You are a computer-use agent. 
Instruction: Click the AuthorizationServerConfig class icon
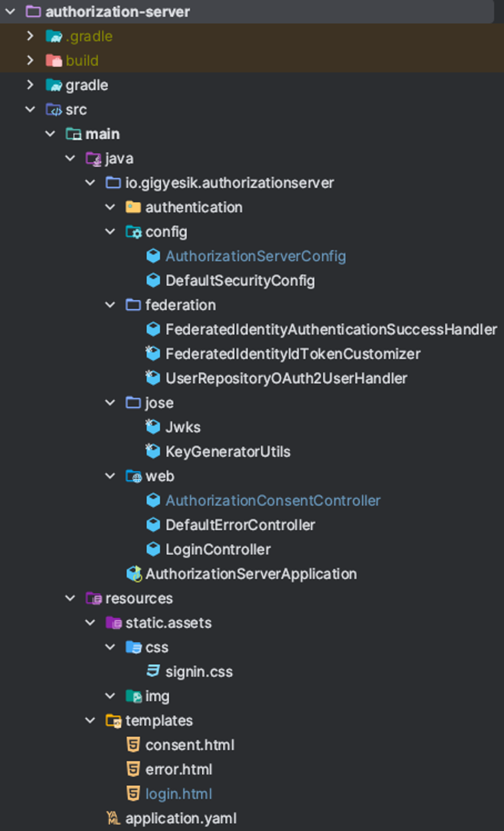[x=153, y=256]
